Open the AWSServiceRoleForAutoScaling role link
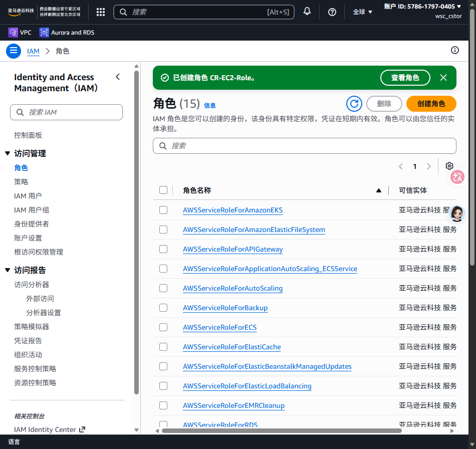Screen dimensions: 476x449 click(233, 289)
